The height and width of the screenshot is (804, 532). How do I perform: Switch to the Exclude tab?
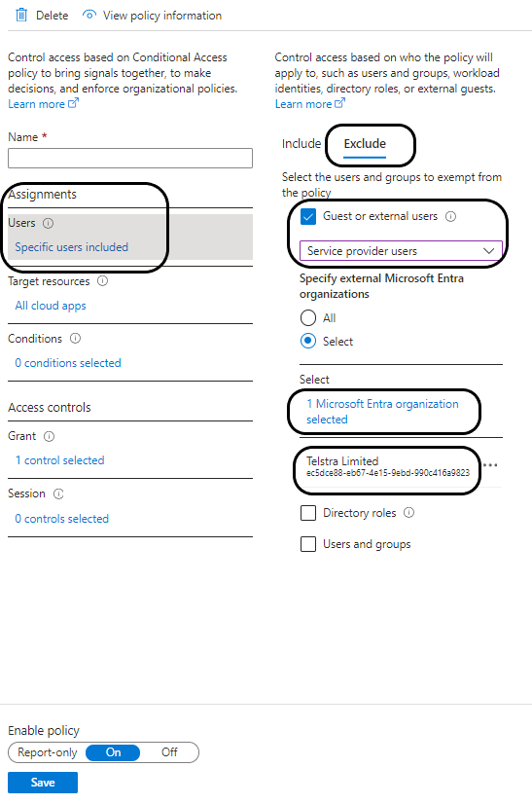(365, 144)
